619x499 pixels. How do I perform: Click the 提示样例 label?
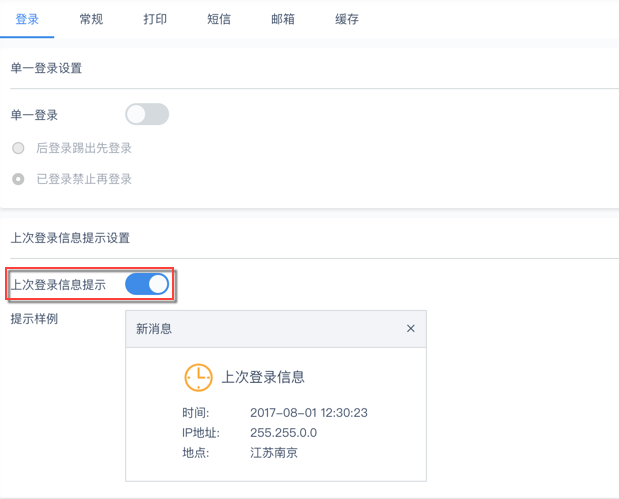click(x=34, y=318)
